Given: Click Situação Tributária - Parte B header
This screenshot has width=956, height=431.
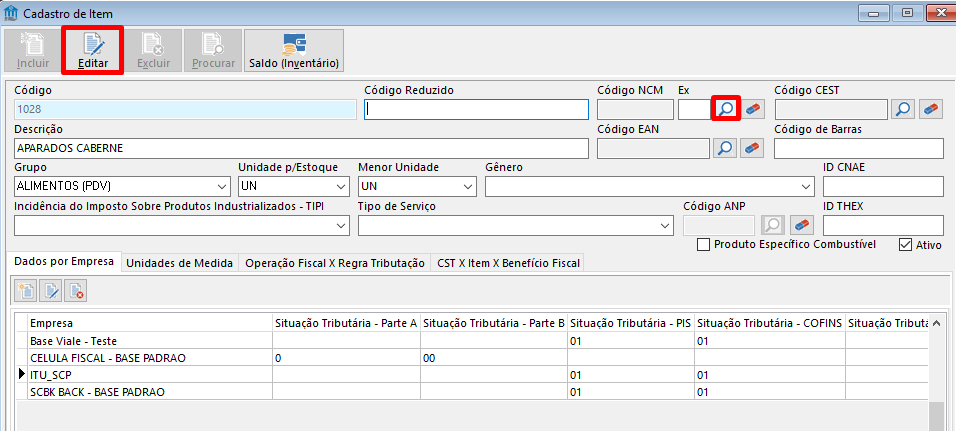Looking at the screenshot, I should [x=494, y=323].
